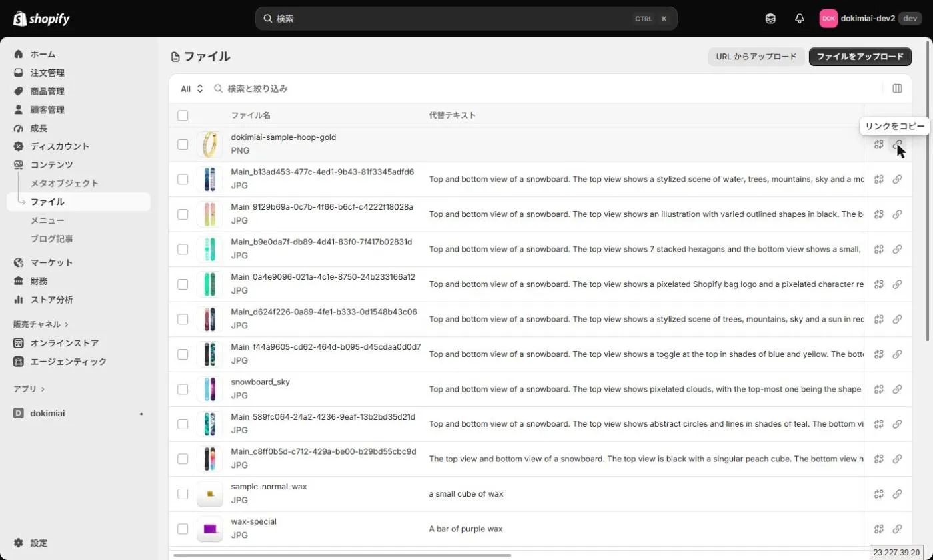Click replace icon in dokimiai-sample-hoop-gold row

(878, 144)
